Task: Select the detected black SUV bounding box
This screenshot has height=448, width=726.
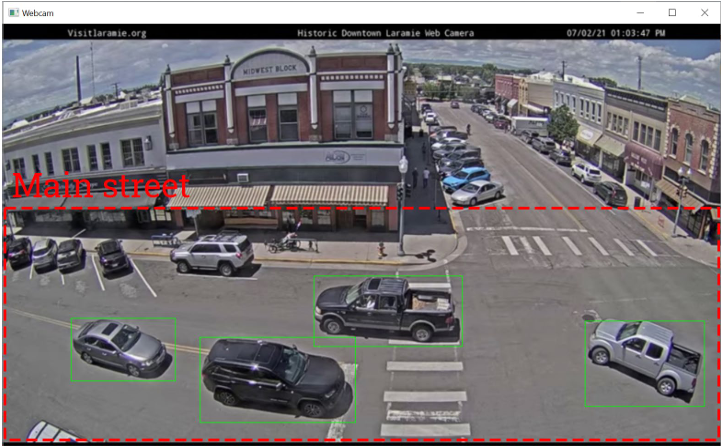Action: (x=276, y=379)
